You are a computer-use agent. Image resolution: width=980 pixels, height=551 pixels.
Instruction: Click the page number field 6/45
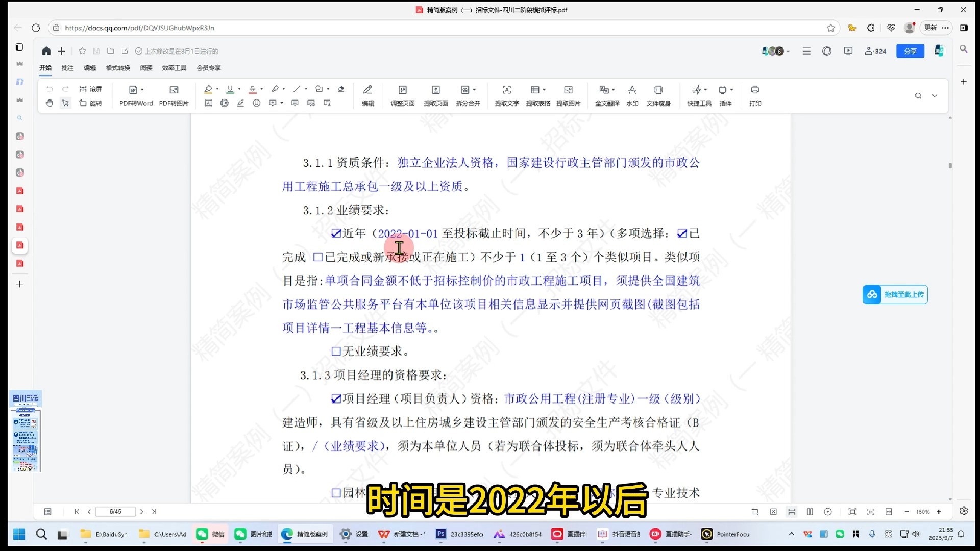115,511
